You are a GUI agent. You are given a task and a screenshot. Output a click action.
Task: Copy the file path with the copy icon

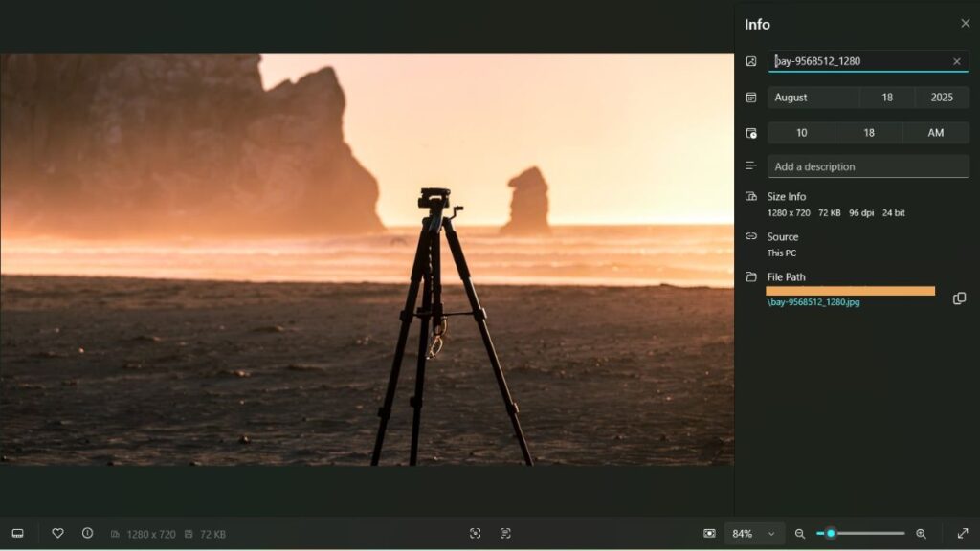(959, 298)
